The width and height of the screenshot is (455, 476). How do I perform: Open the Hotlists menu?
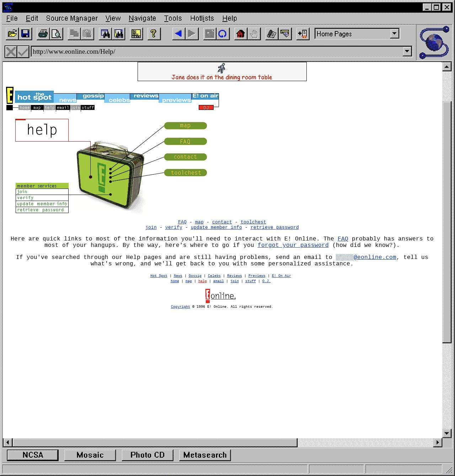click(x=202, y=18)
